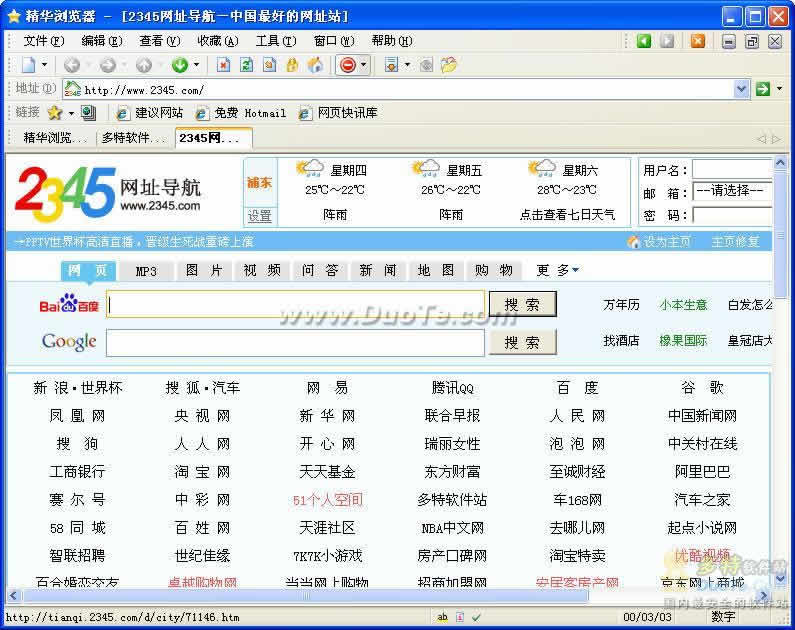Select the 图片 search tab
795x630 pixels.
[204, 271]
